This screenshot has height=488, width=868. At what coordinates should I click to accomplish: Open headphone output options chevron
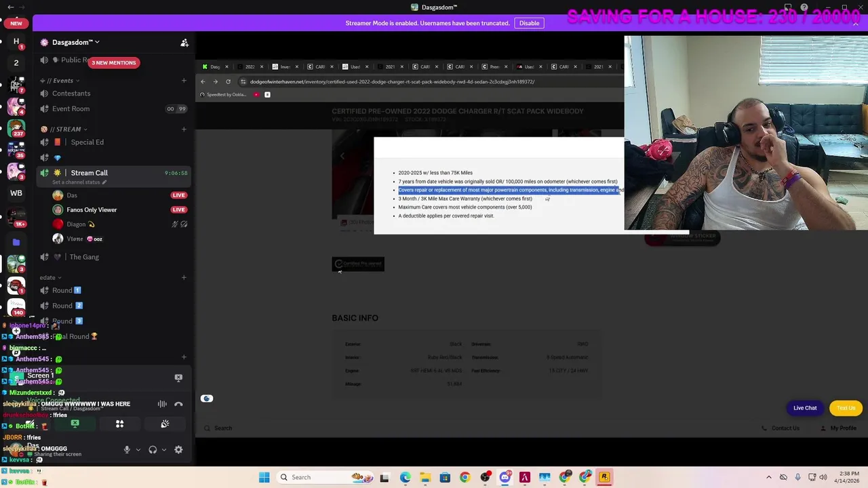pyautogui.click(x=163, y=449)
